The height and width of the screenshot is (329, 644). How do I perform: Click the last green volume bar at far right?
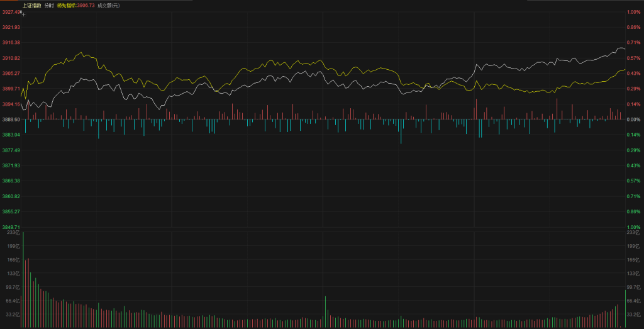[625, 309]
